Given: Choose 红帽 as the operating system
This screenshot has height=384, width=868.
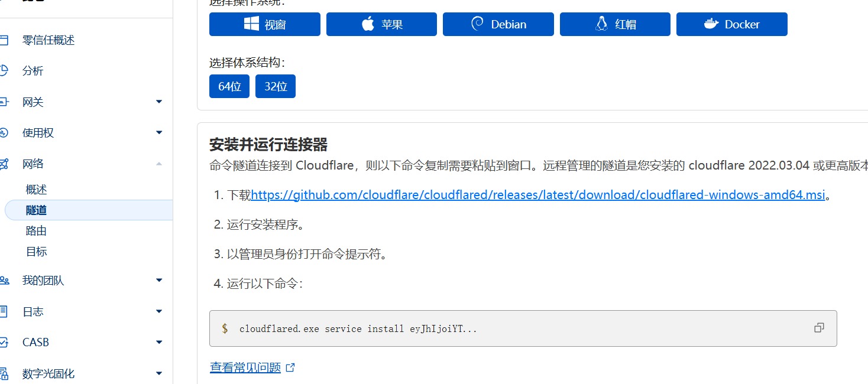Looking at the screenshot, I should pyautogui.click(x=615, y=24).
